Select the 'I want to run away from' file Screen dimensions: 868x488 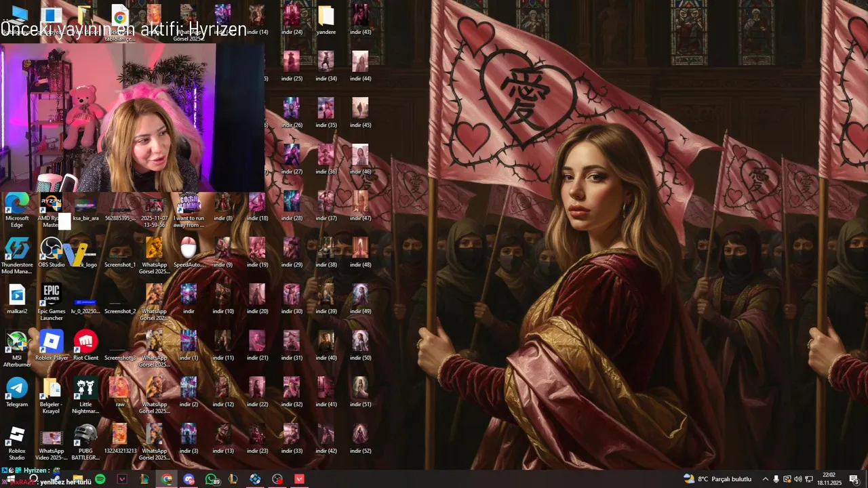(x=189, y=210)
